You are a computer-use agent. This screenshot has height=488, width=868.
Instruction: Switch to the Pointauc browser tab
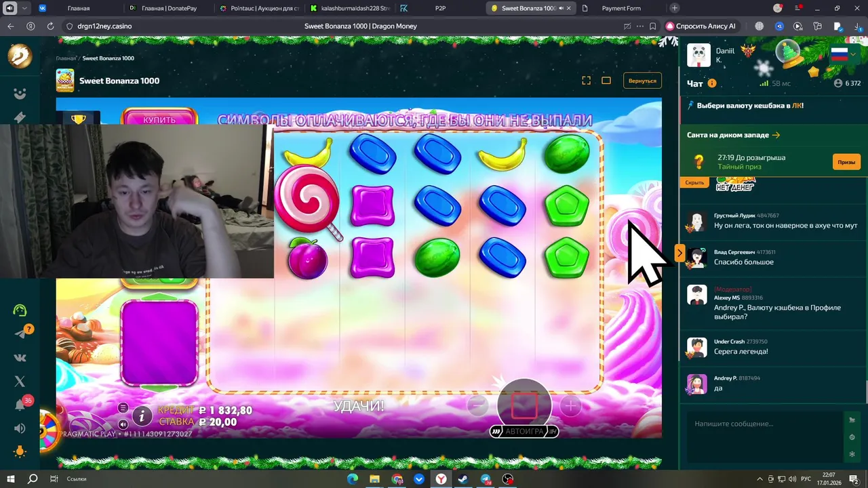258,8
